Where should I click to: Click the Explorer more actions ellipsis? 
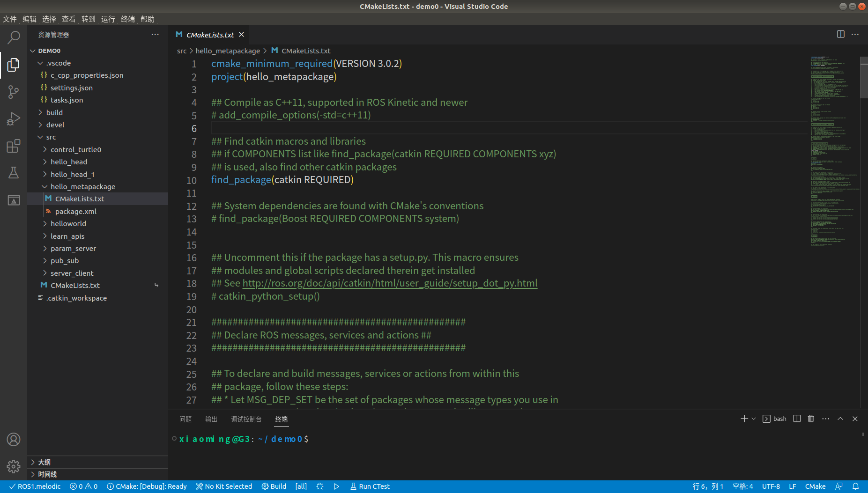[155, 35]
